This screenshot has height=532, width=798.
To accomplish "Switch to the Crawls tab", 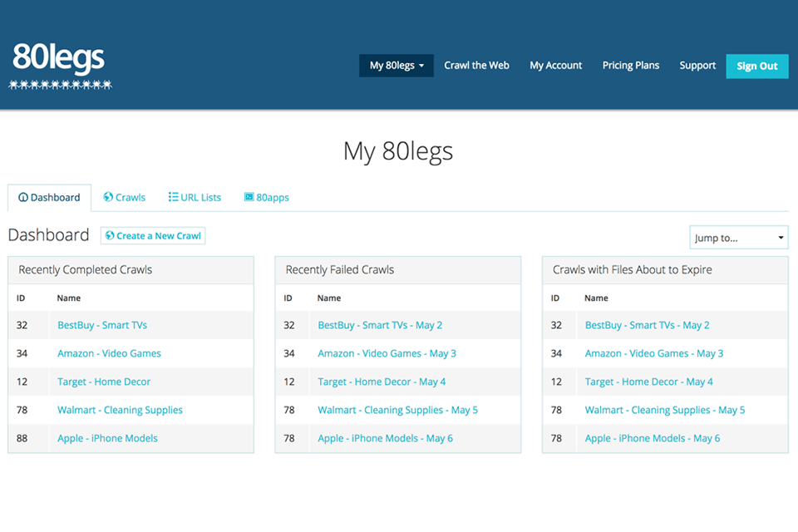I will tap(124, 198).
